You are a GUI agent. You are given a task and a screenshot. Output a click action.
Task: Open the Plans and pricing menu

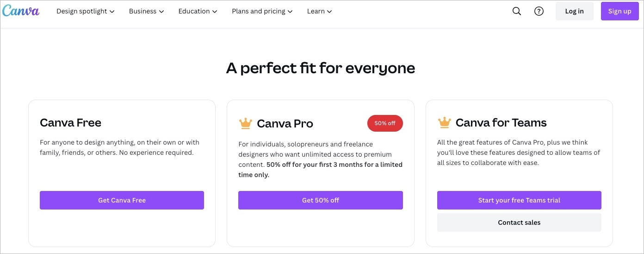coord(262,11)
